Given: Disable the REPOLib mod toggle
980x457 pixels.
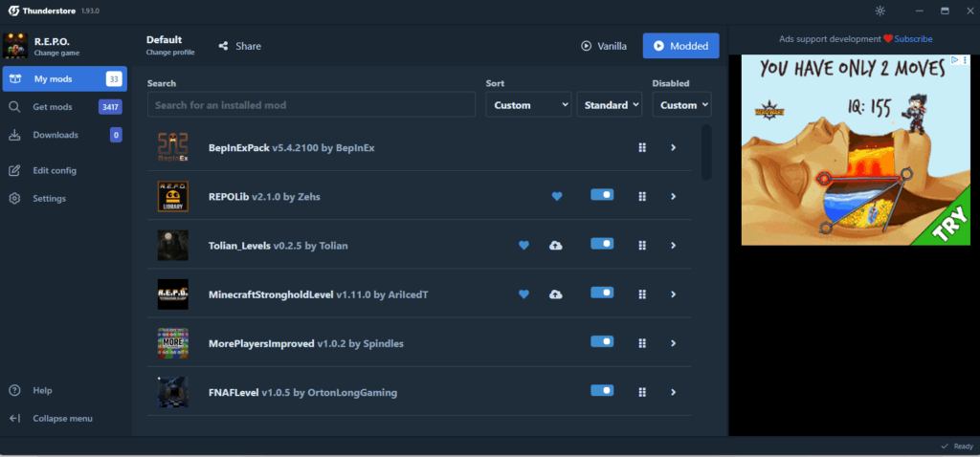Looking at the screenshot, I should 602,195.
